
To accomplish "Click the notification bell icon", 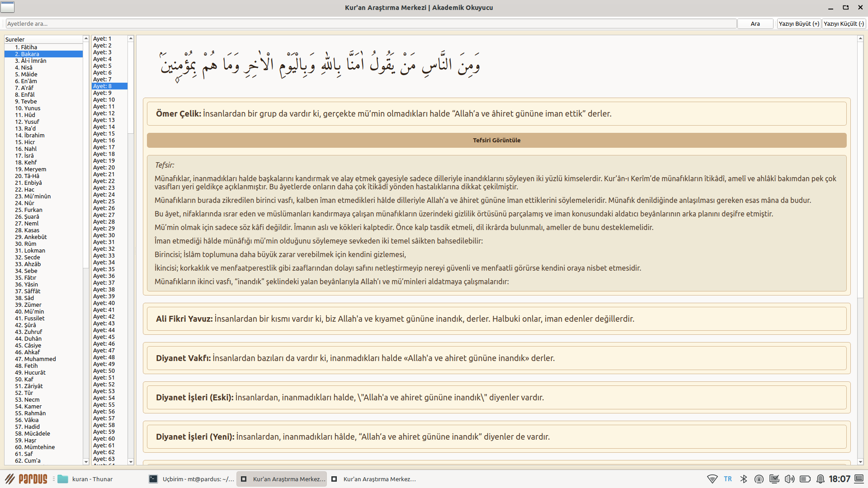I will (820, 479).
